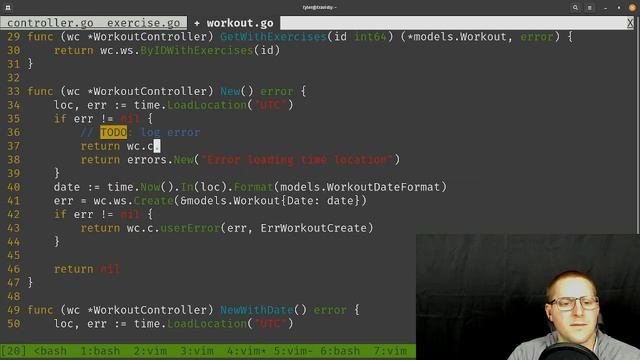Select tmux window 6:bash in status bar
Screen dimensions: 640x360
[x=340, y=351]
